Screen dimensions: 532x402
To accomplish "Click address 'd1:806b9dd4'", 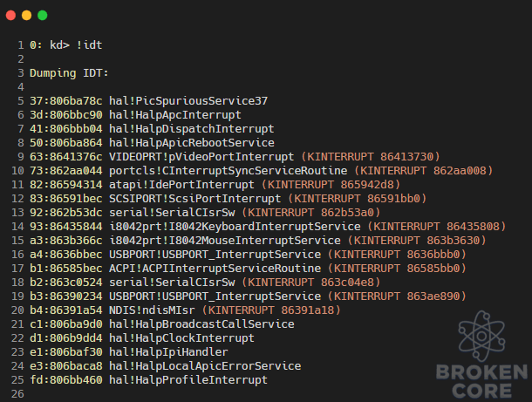I will (65, 337).
